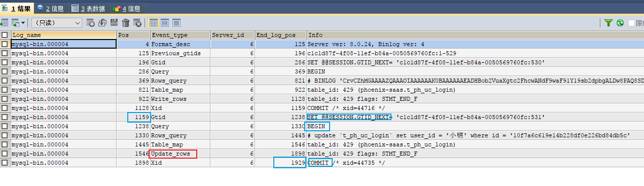Click the End_log_pos cell showing 1546
The height and width of the screenshot is (186, 644).
(281, 144)
